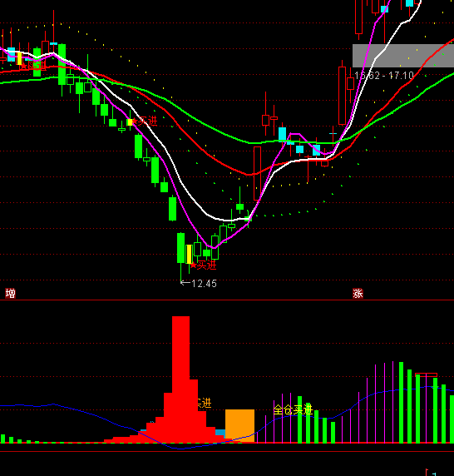Click the small hollow red rectangle atop the indicator bars
454x476 pixels.
[426, 375]
